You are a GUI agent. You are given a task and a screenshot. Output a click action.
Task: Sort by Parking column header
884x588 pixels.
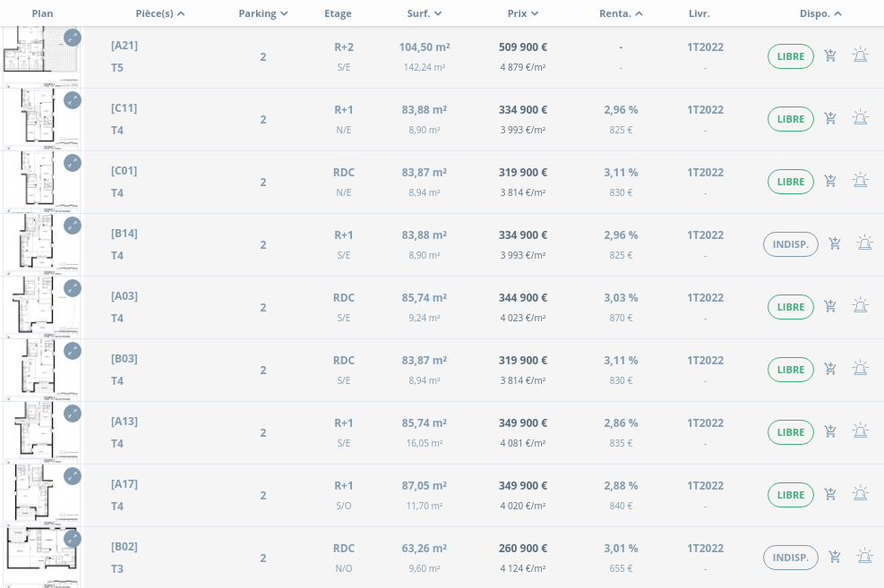263,13
